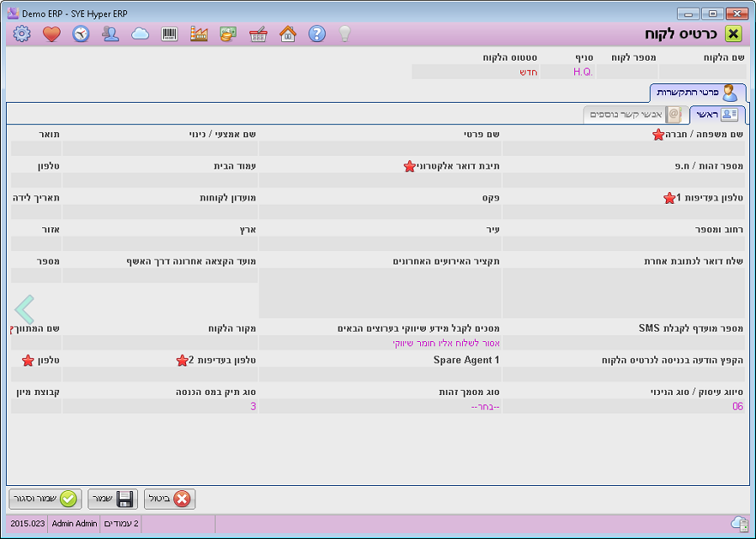The width and height of the screenshot is (756, 539).
Task: Click the cloud status icon in status bar
Action: 739,523
